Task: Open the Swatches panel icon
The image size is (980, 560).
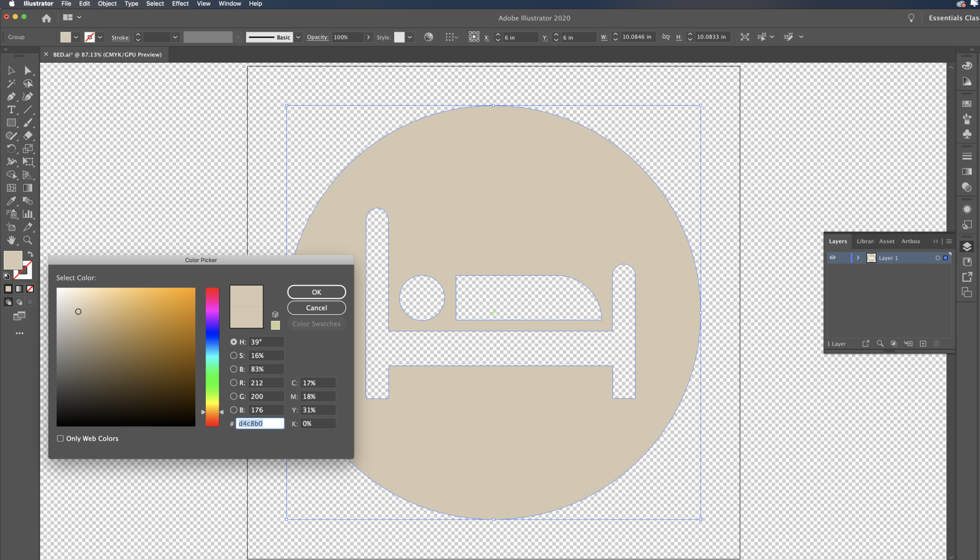Action: (x=967, y=103)
